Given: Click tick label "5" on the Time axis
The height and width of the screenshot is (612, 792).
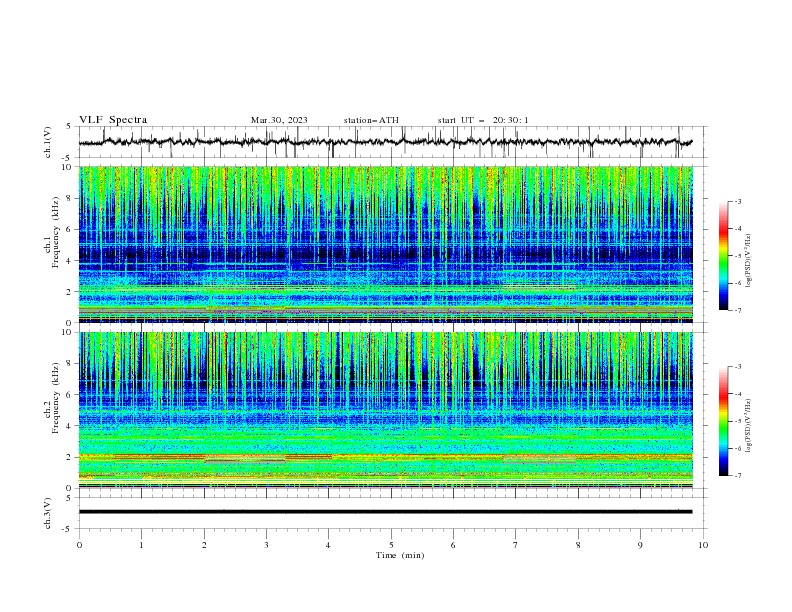Looking at the screenshot, I should coord(391,545).
